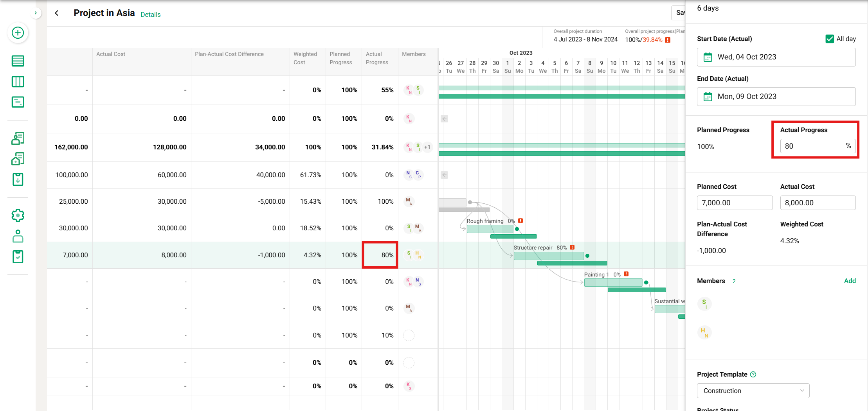Screen dimensions: 868x411
Task: Select the checklist icon at sidebar bottom
Action: [18, 257]
